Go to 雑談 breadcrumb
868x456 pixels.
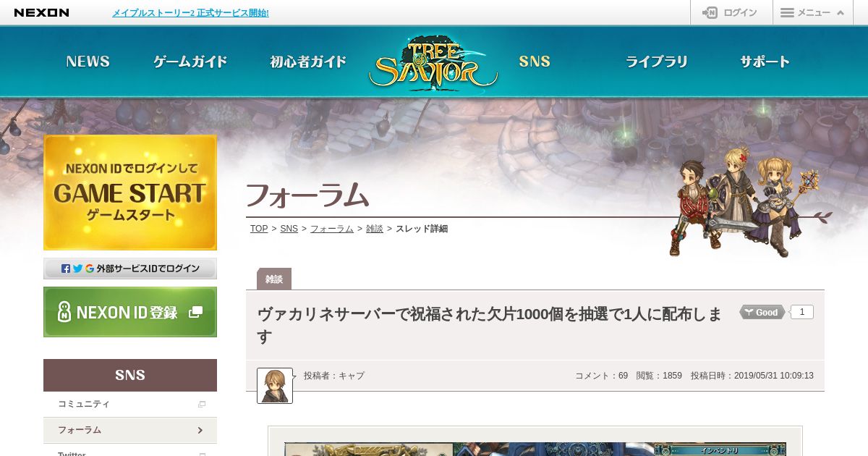(x=375, y=229)
